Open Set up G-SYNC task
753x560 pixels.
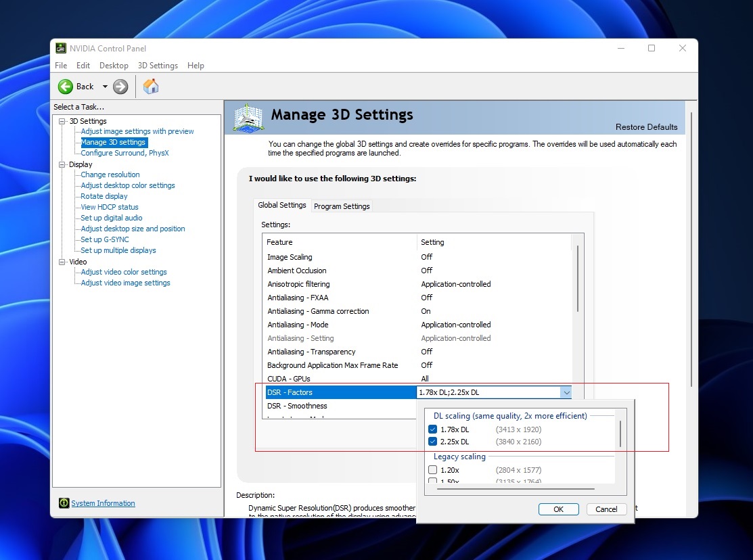pos(105,239)
